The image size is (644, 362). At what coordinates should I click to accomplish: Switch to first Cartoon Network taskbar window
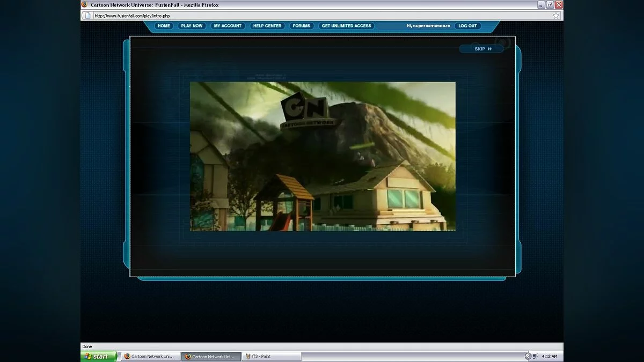150,356
